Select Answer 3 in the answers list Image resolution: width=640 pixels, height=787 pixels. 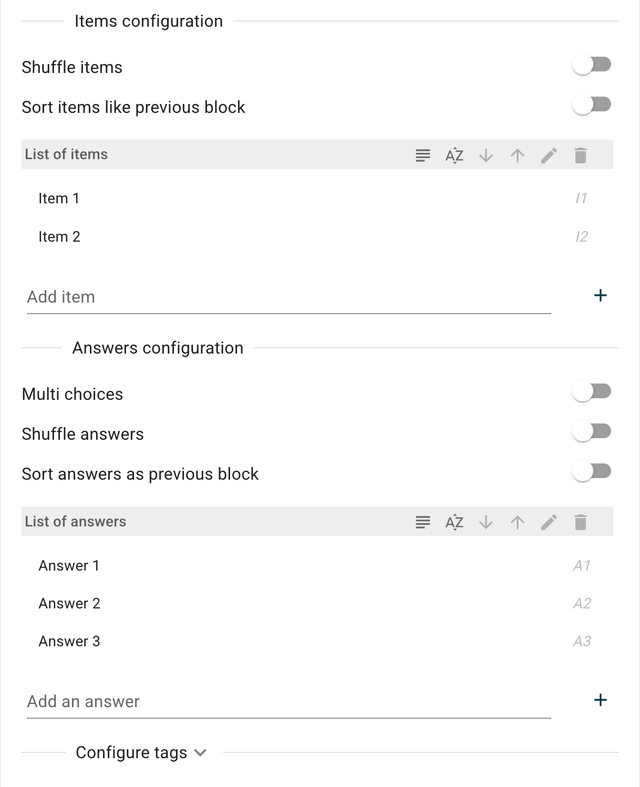(70, 641)
